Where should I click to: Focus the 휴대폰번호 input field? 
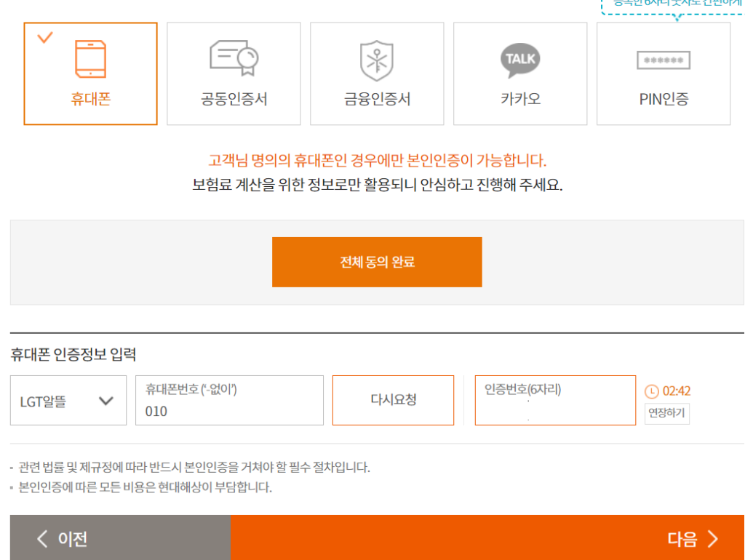(x=229, y=411)
